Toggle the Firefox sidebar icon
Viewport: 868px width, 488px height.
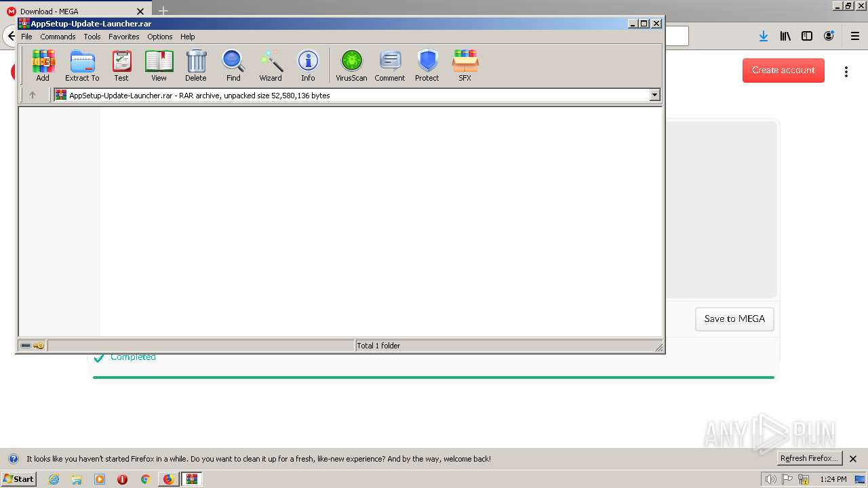pos(807,36)
